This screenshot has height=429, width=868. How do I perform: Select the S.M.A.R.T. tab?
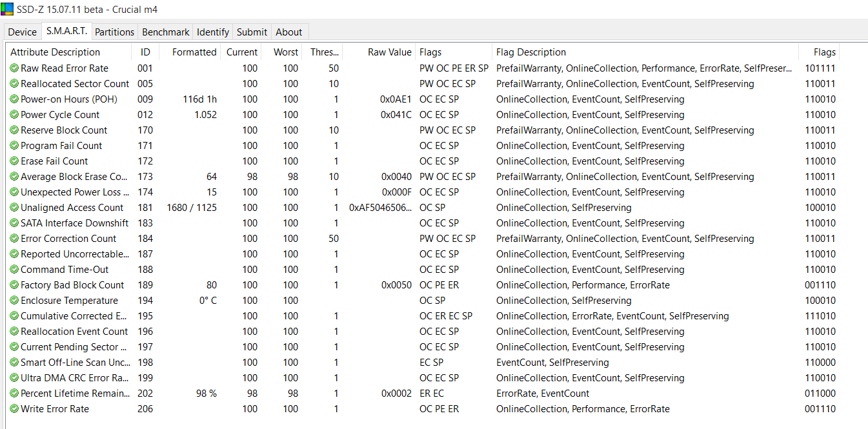(x=67, y=31)
